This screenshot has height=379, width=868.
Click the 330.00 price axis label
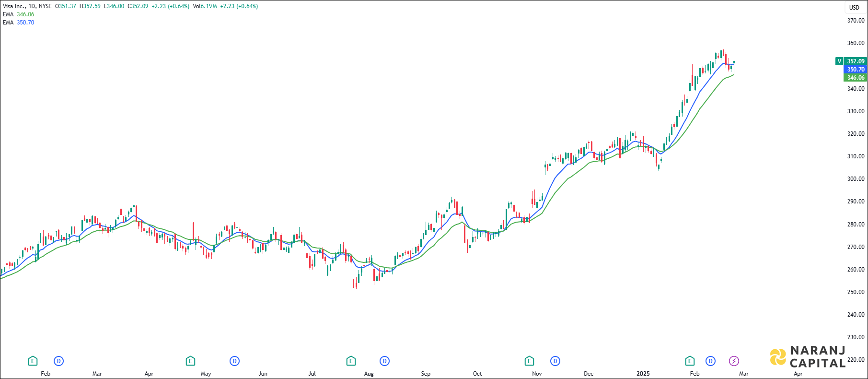[x=856, y=111]
